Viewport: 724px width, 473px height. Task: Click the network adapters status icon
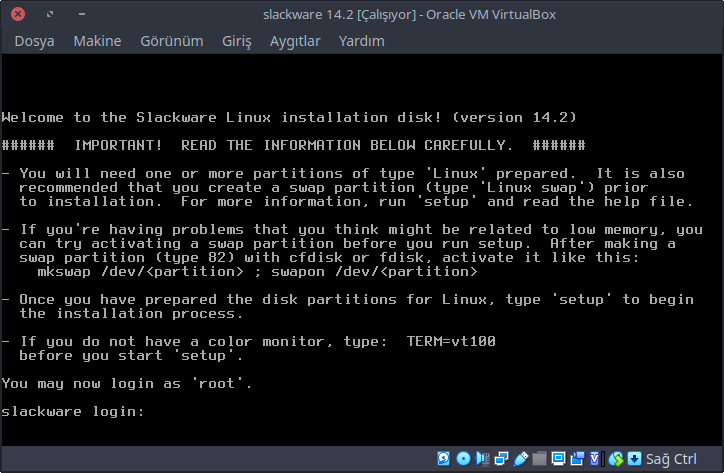click(x=501, y=459)
